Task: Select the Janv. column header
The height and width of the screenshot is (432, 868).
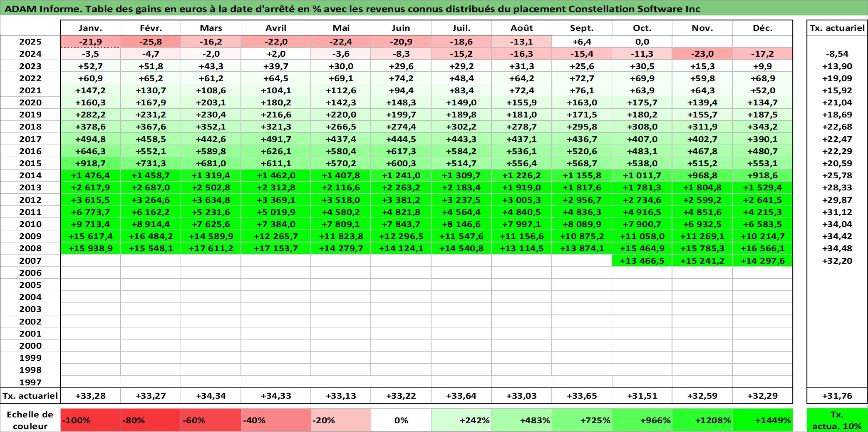Action: [91, 28]
